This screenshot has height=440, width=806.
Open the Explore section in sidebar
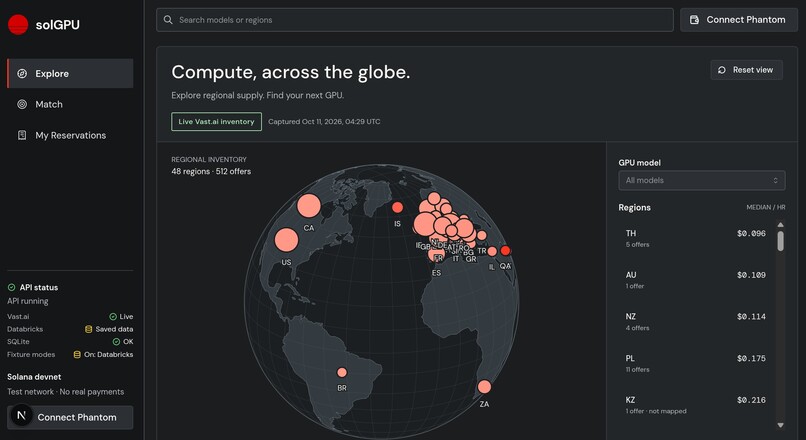(x=70, y=74)
